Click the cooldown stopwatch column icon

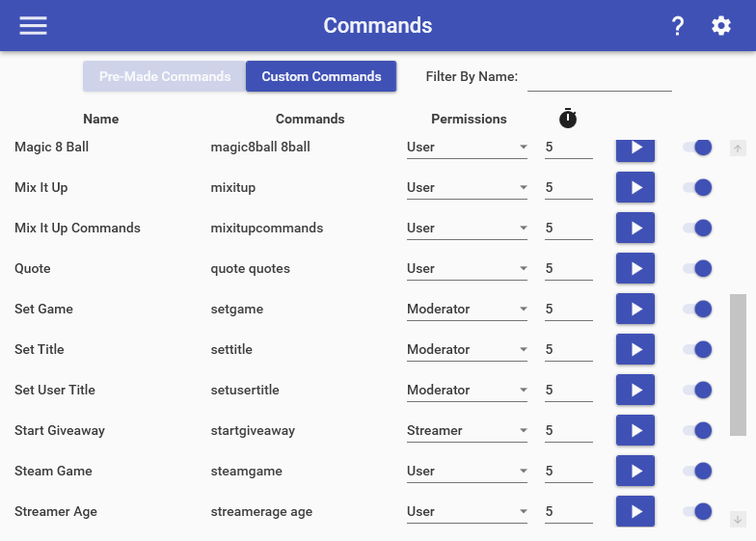[x=567, y=118]
